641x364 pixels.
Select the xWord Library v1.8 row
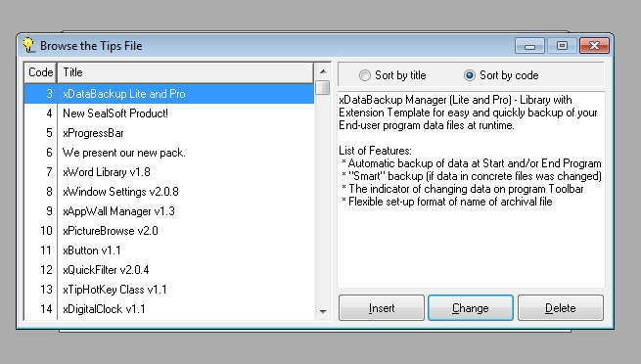(169, 172)
